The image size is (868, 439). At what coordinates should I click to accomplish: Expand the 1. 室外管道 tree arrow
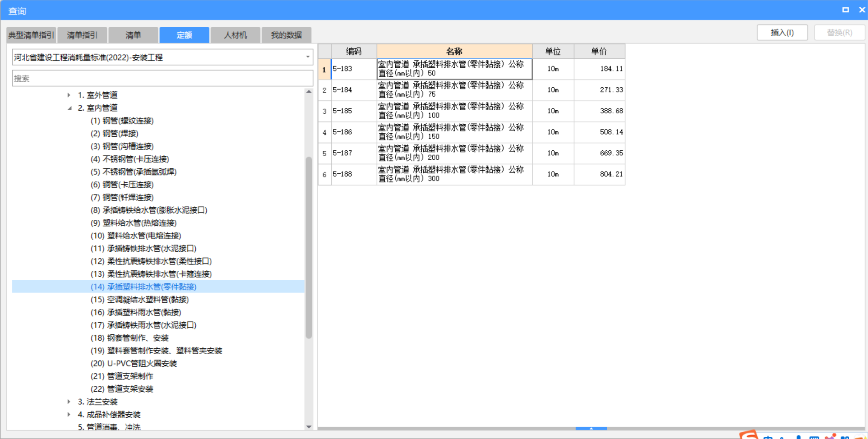[x=69, y=95]
